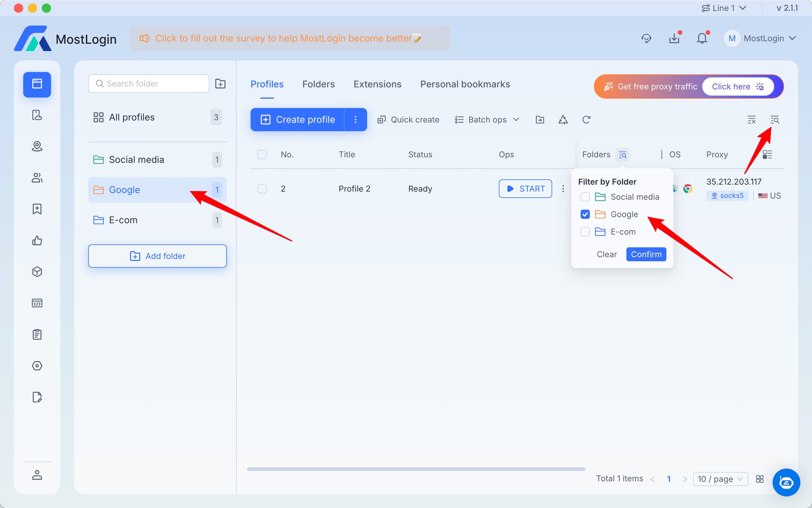Click the search filter icon at toolbar right
The height and width of the screenshot is (508, 812).
pos(774,120)
